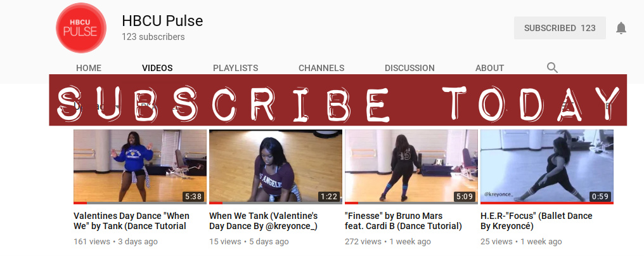Open the PLAYLISTS tab
The width and height of the screenshot is (644, 257).
235,69
